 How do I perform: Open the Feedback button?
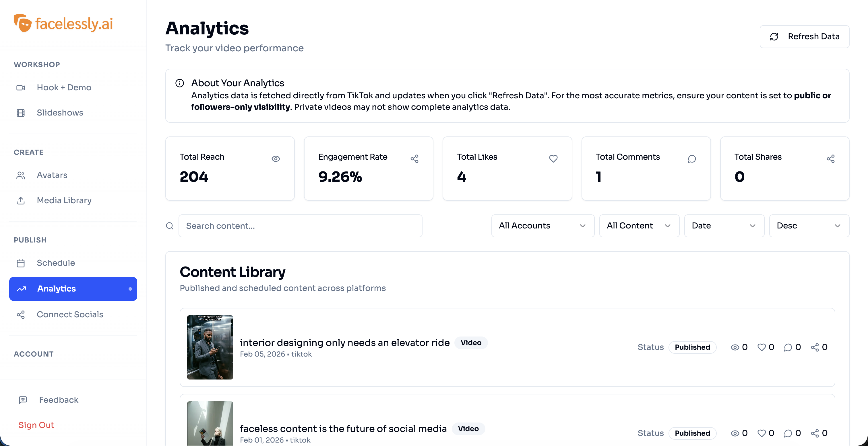coord(58,400)
